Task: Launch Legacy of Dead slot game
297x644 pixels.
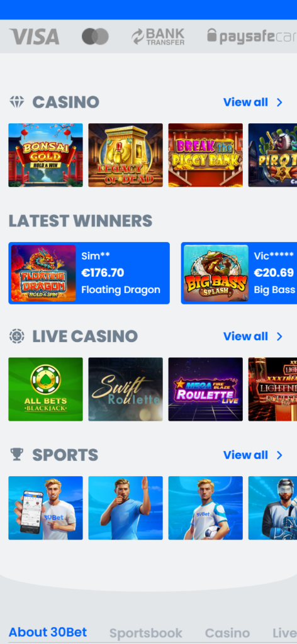Action: coord(125,155)
